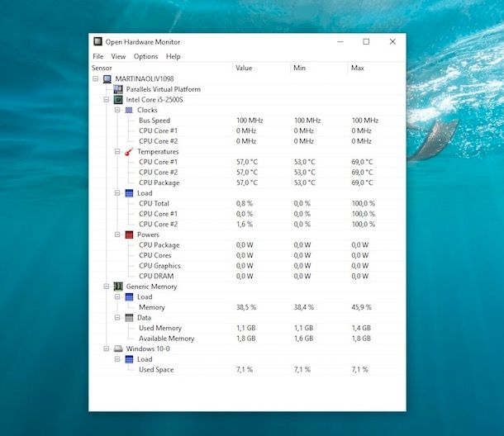Collapse the Clocks group
504x436 pixels.
[117, 110]
